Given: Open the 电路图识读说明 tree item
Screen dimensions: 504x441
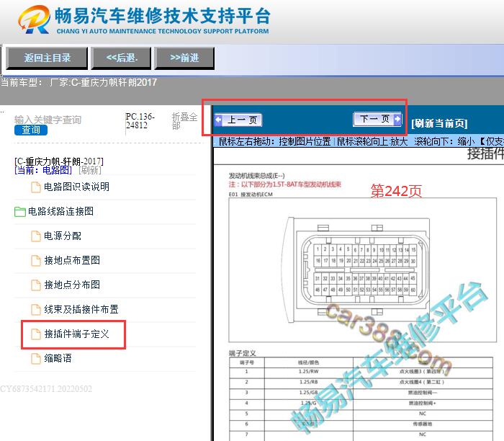Looking at the screenshot, I should pos(76,187).
